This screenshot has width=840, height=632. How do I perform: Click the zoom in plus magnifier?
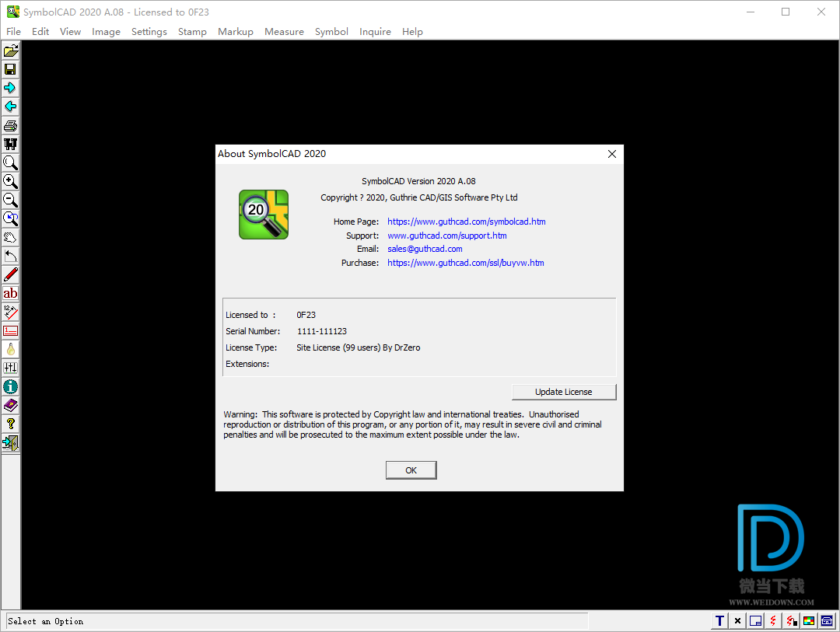coord(11,182)
